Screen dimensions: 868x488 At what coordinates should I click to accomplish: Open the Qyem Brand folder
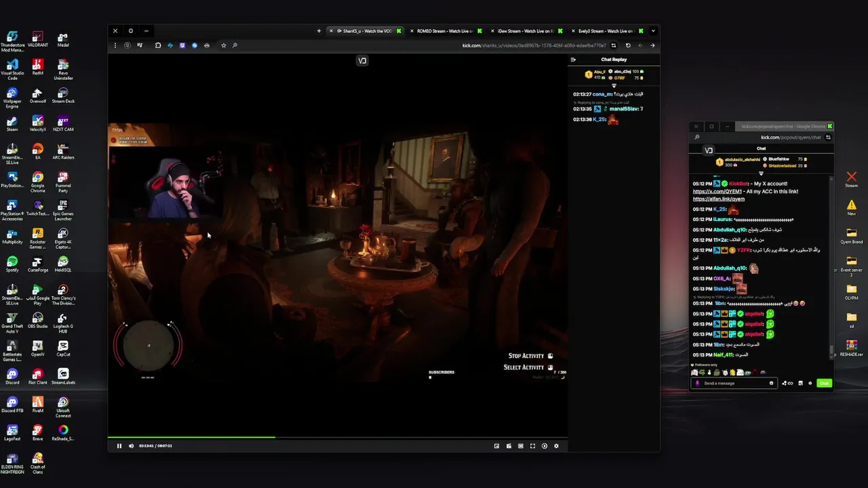tap(851, 235)
